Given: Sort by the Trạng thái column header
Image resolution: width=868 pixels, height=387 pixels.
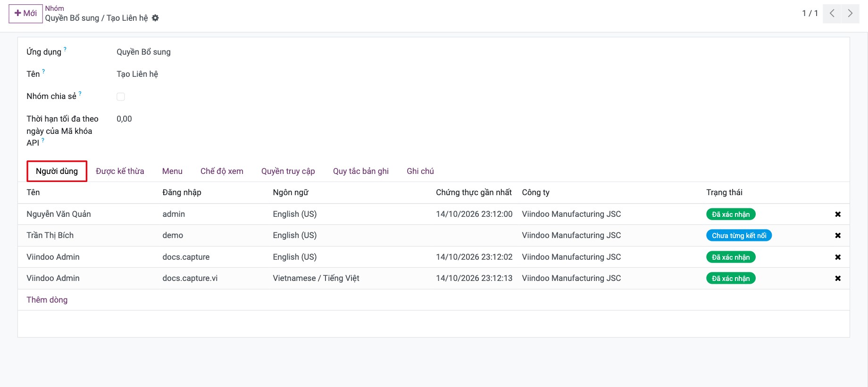Looking at the screenshot, I should tap(724, 192).
